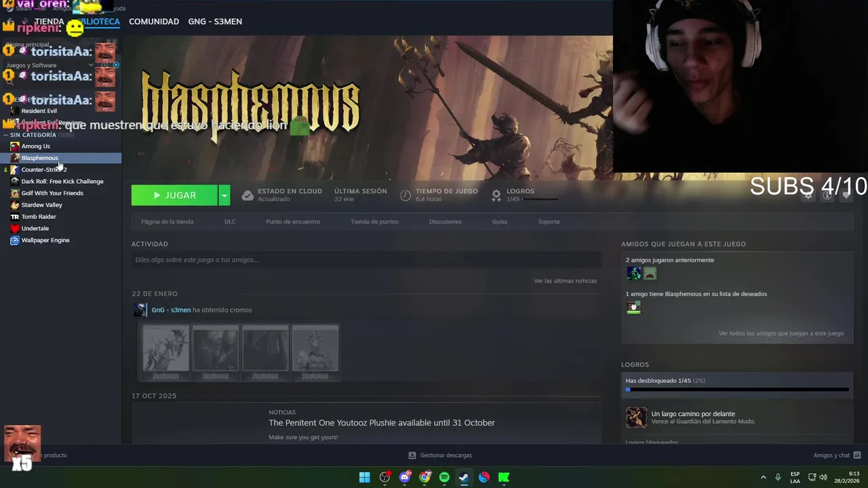
Task: Open the first friend avatar who played
Action: tap(633, 274)
